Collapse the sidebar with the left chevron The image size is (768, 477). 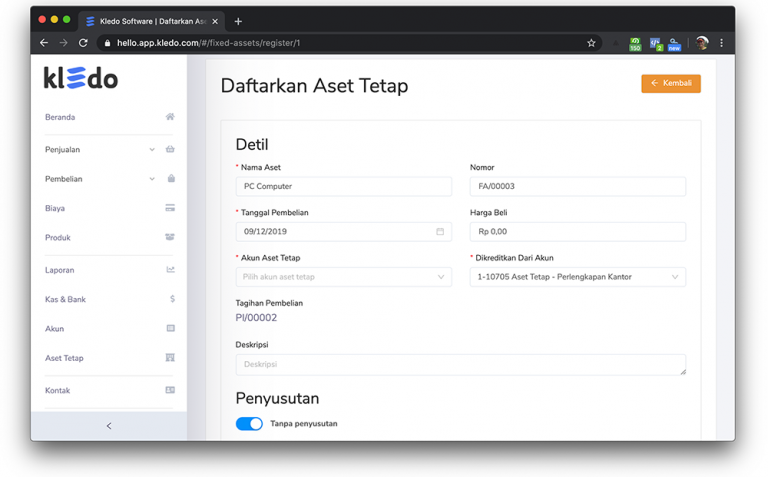click(x=109, y=426)
